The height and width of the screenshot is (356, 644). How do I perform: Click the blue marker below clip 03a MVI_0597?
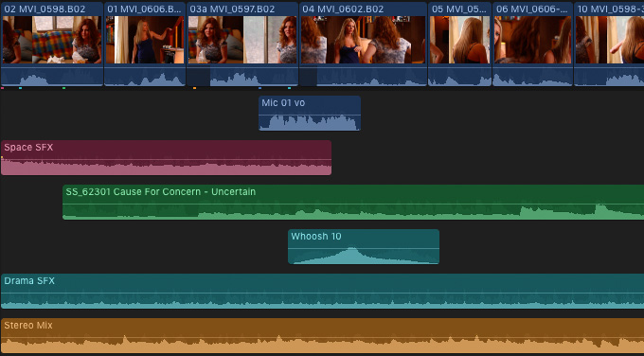(x=259, y=88)
